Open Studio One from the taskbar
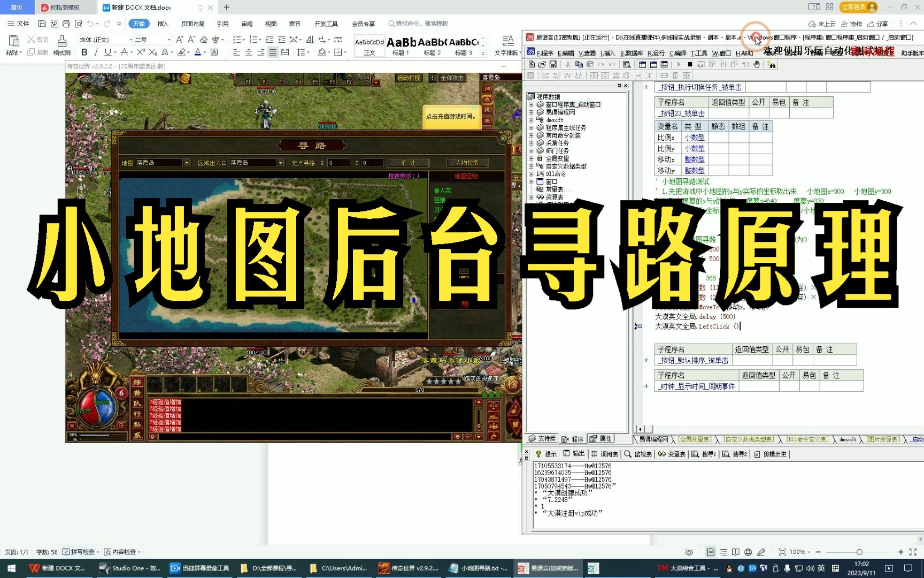This screenshot has width=924, height=578. (x=130, y=568)
